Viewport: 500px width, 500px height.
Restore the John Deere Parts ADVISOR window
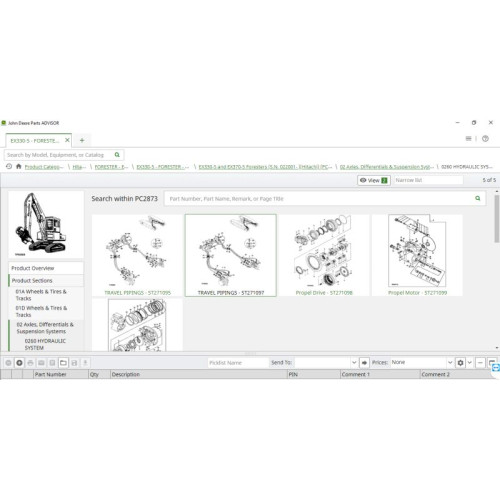[x=474, y=123]
